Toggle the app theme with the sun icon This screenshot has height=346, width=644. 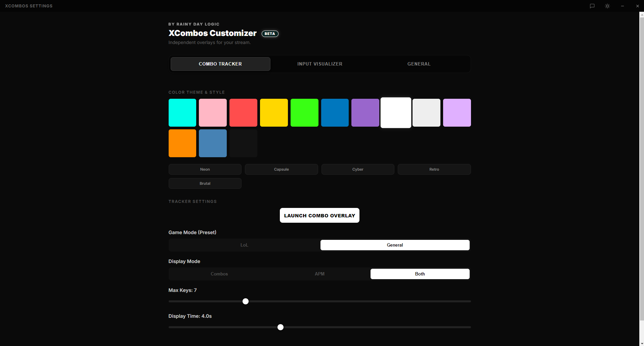(607, 6)
